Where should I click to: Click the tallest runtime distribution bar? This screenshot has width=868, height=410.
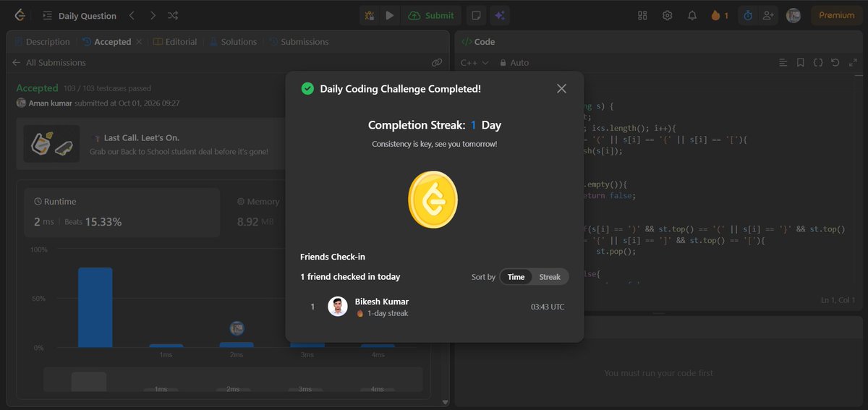pyautogui.click(x=95, y=307)
